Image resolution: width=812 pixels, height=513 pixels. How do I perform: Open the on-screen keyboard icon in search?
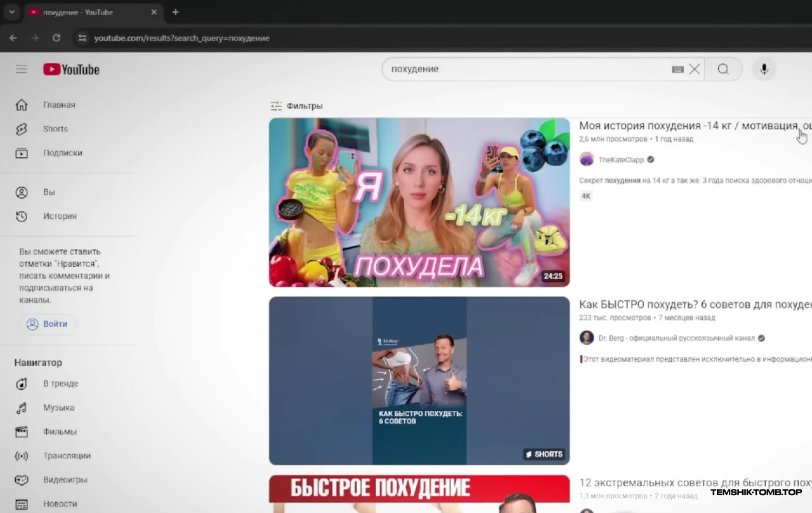(678, 69)
